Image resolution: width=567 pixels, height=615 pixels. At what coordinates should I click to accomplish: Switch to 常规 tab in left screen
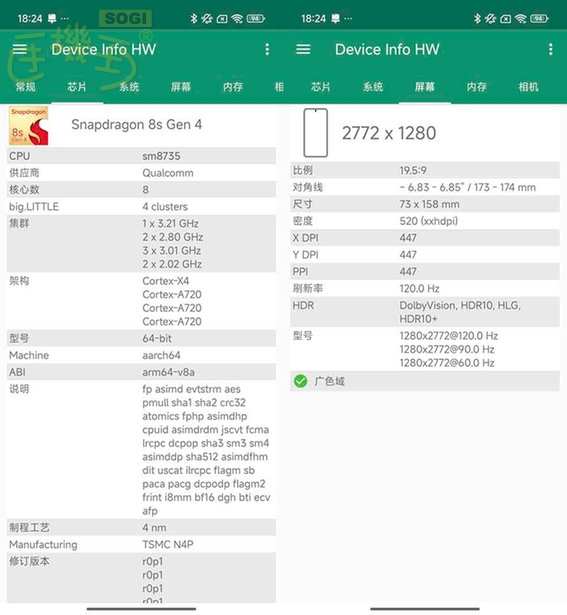coord(25,87)
